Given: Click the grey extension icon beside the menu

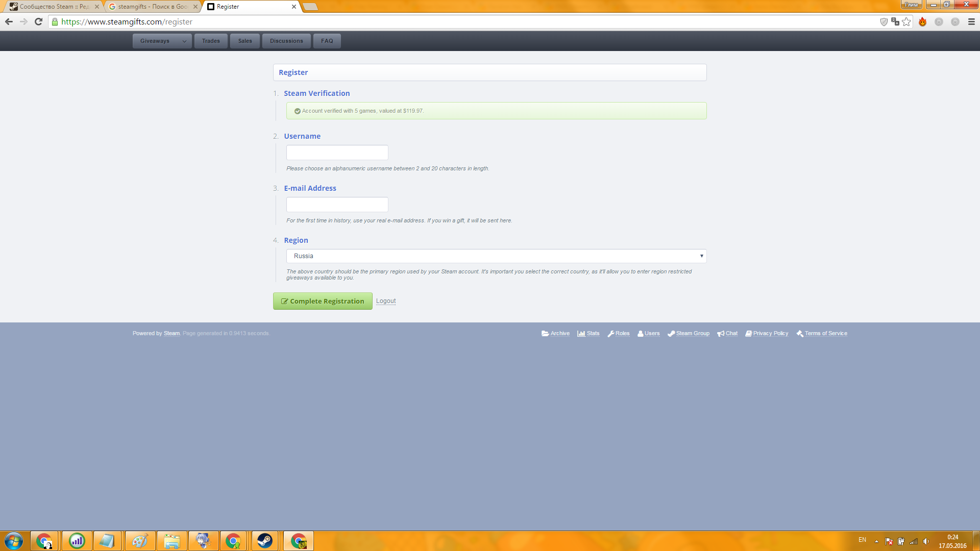Looking at the screenshot, I should (x=955, y=22).
